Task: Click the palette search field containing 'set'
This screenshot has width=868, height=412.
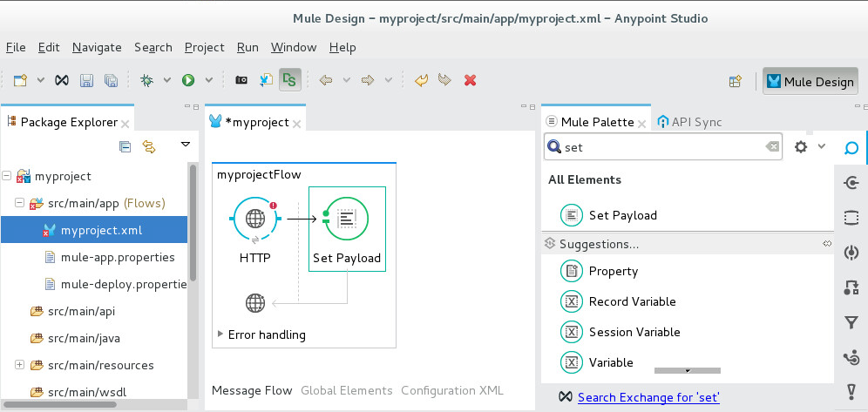Action: [x=663, y=146]
